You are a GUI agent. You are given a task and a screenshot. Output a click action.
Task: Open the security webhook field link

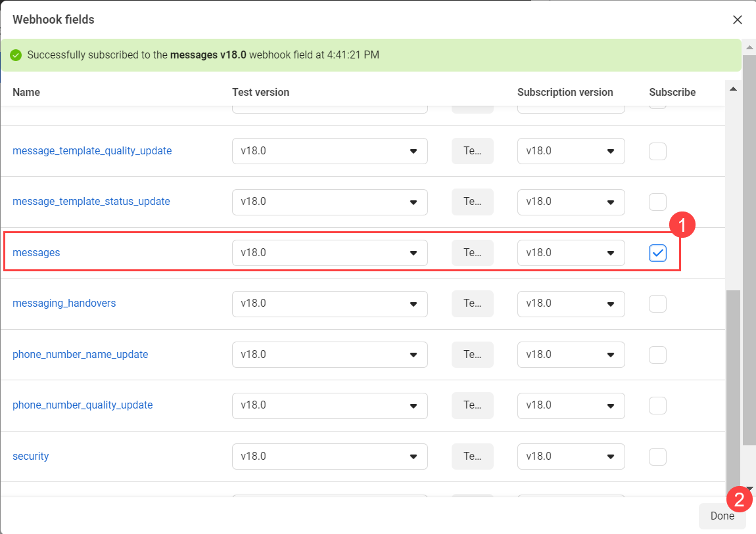tap(30, 456)
